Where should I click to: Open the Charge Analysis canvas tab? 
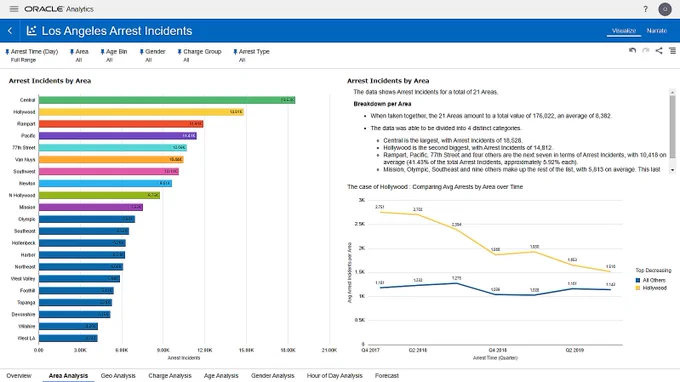coord(170,375)
